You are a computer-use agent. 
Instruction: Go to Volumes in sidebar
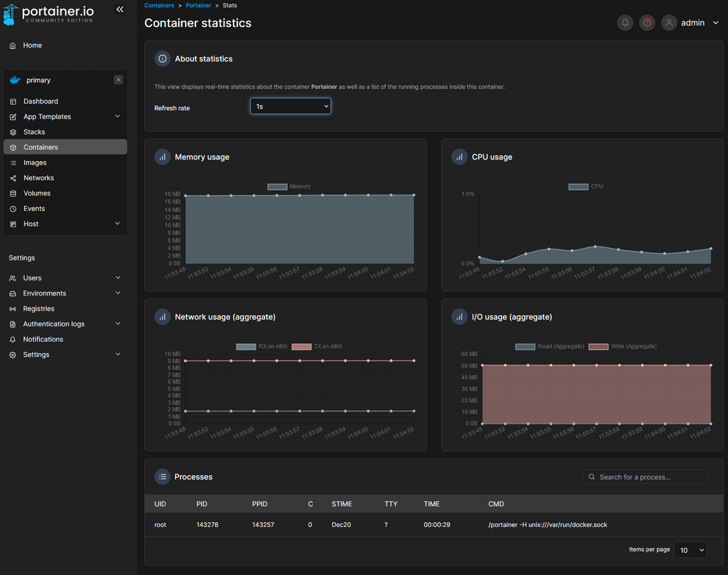[37, 193]
